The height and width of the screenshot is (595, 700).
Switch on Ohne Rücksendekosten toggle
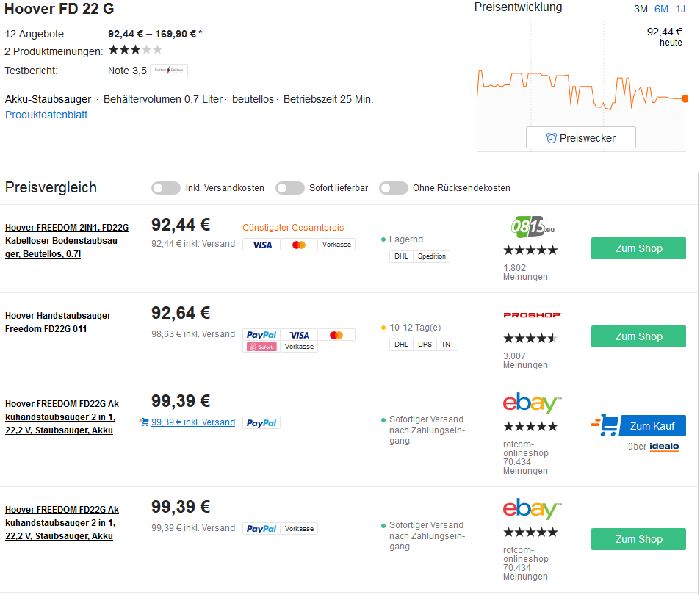(x=394, y=188)
